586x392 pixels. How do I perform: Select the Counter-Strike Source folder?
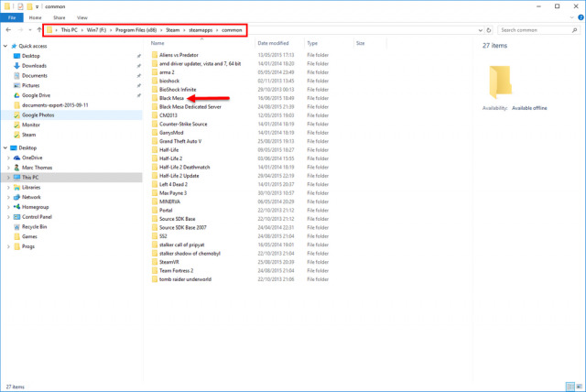click(183, 124)
